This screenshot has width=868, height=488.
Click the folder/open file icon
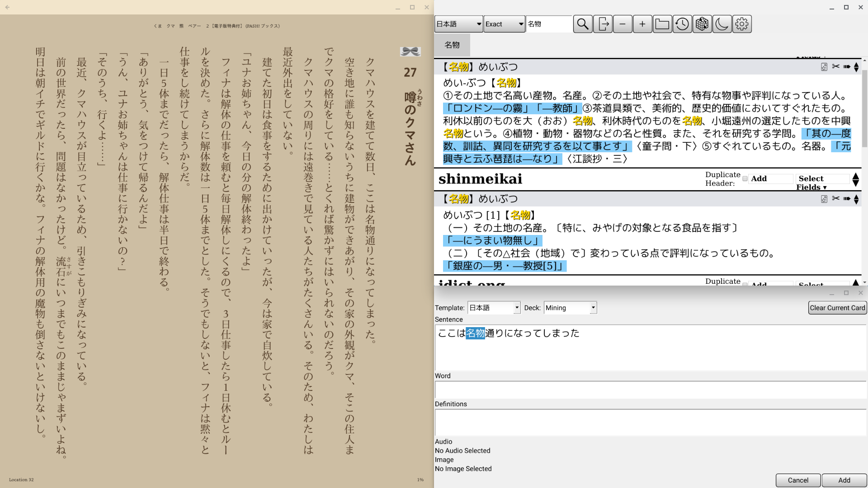coord(662,24)
